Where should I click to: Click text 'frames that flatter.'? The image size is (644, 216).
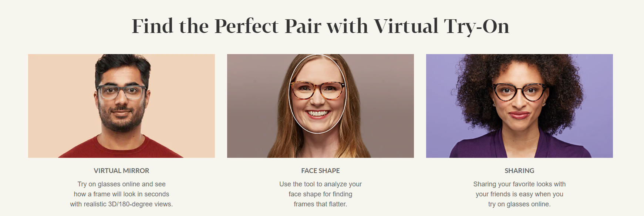[320, 204]
